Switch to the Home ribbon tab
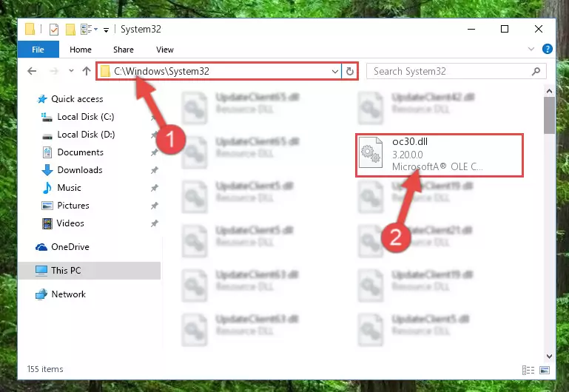 coord(80,50)
